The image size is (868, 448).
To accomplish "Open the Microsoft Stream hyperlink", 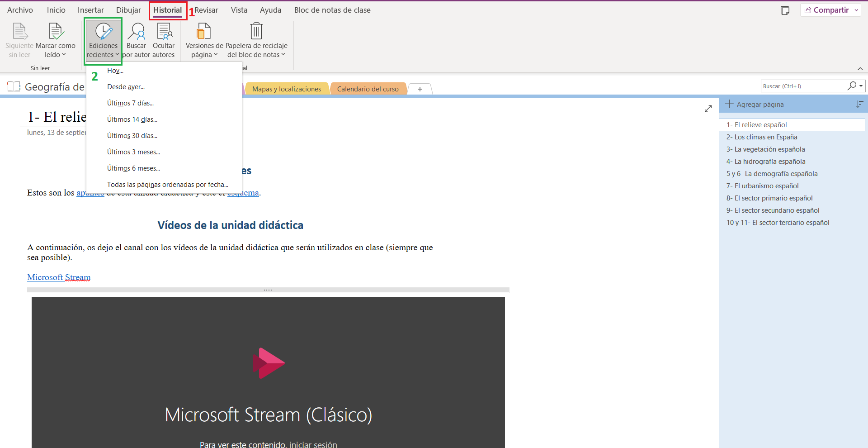I will [59, 277].
